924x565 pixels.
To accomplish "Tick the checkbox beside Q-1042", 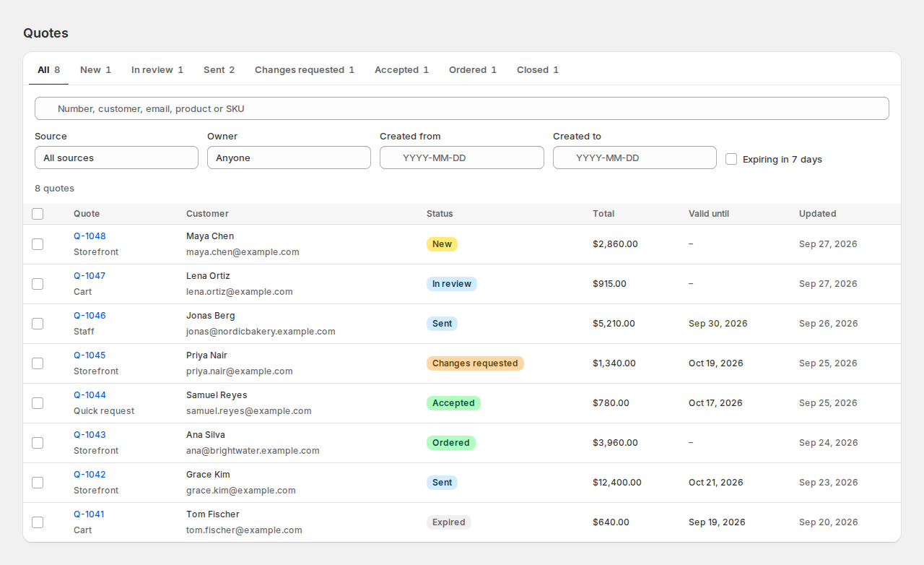I will (38, 483).
